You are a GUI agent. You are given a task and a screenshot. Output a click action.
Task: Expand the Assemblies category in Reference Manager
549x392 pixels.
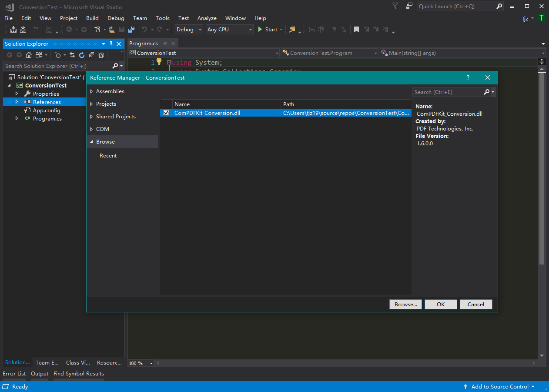pos(92,91)
